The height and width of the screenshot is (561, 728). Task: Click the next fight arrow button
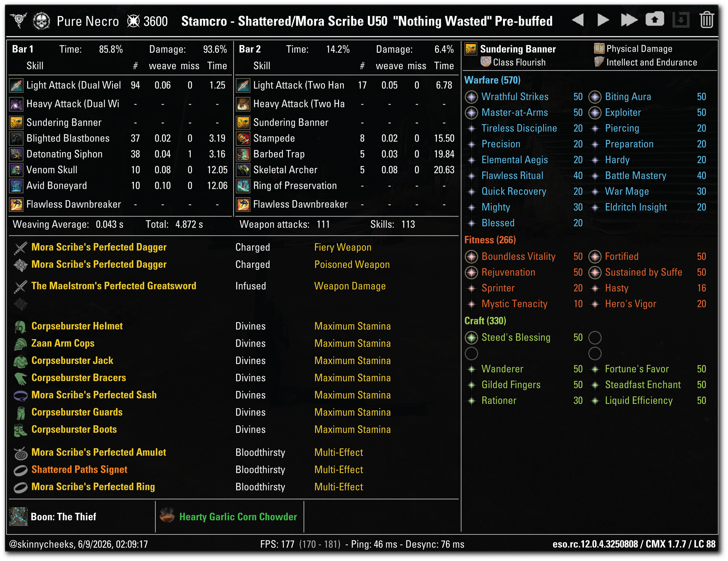pos(603,20)
